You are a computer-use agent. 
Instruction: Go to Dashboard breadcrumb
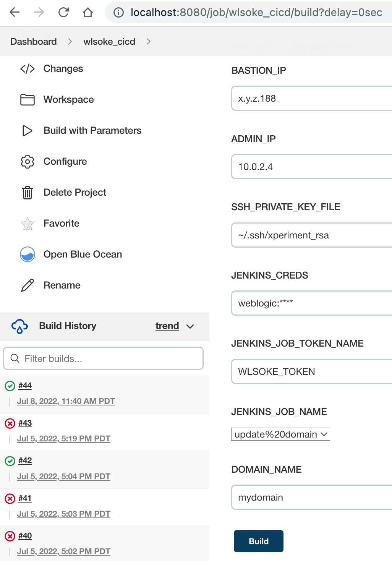34,42
